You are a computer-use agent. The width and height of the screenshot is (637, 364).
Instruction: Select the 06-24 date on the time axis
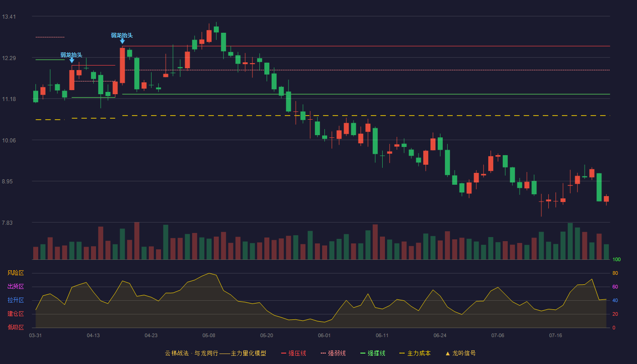[440, 335]
